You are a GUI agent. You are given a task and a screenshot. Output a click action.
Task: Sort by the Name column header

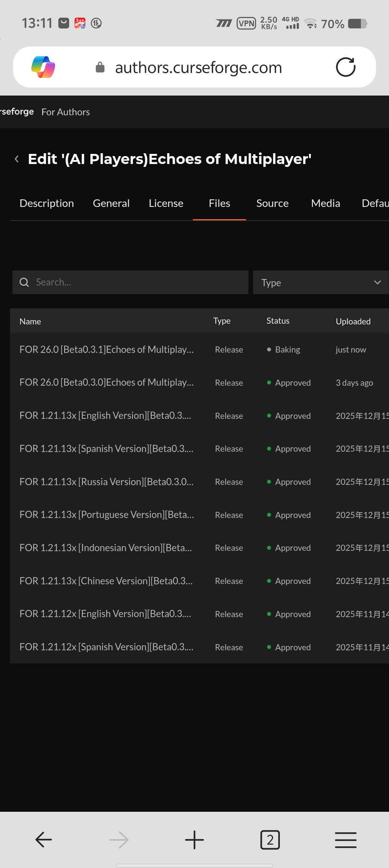[x=30, y=322]
